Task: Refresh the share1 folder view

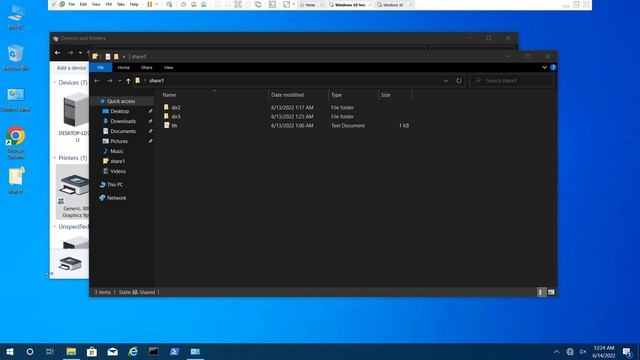Action: point(459,81)
